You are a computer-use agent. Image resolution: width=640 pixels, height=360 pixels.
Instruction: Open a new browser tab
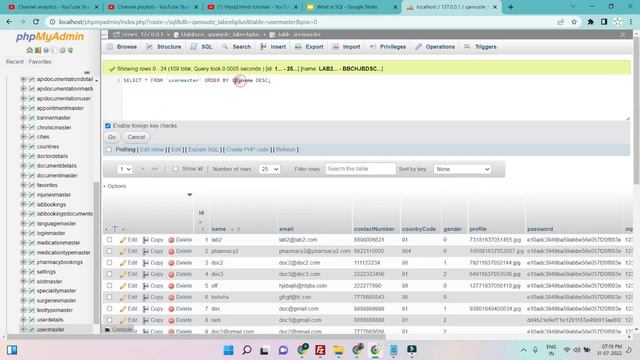point(511,7)
